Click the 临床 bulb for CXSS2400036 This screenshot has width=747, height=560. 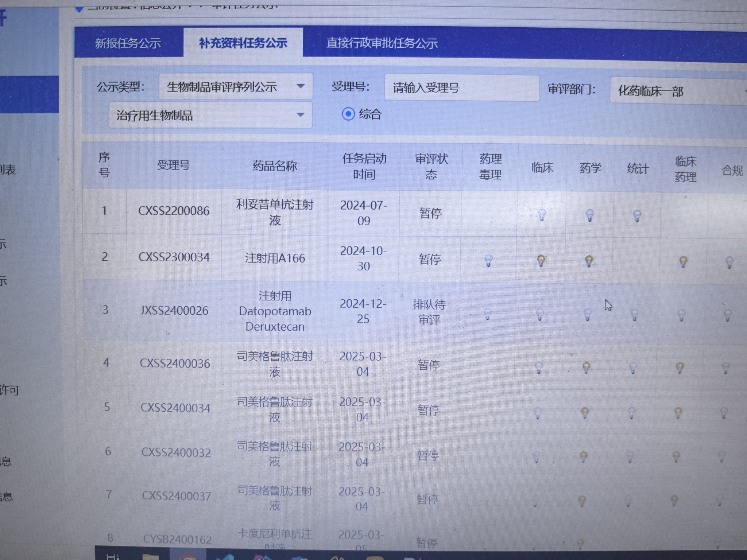pyautogui.click(x=539, y=367)
